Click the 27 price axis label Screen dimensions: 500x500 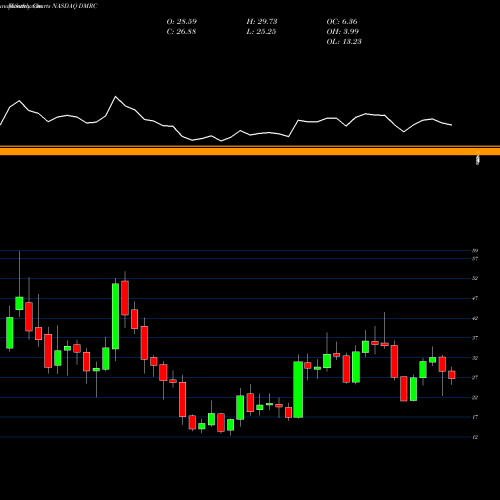coord(475,378)
